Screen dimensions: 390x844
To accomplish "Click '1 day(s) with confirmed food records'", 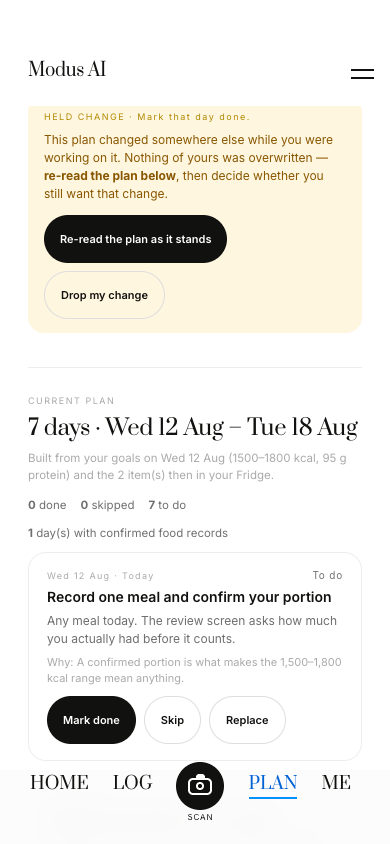I will [128, 533].
